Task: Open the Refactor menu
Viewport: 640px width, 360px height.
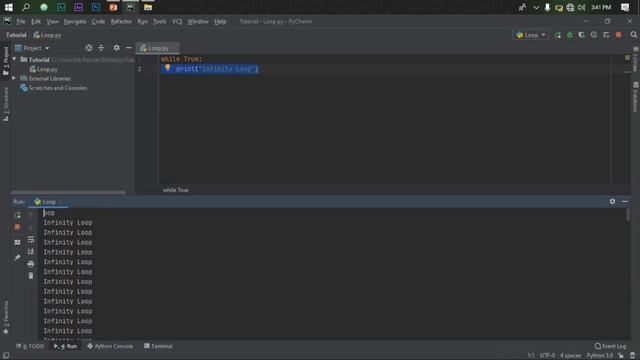Action: coord(121,22)
